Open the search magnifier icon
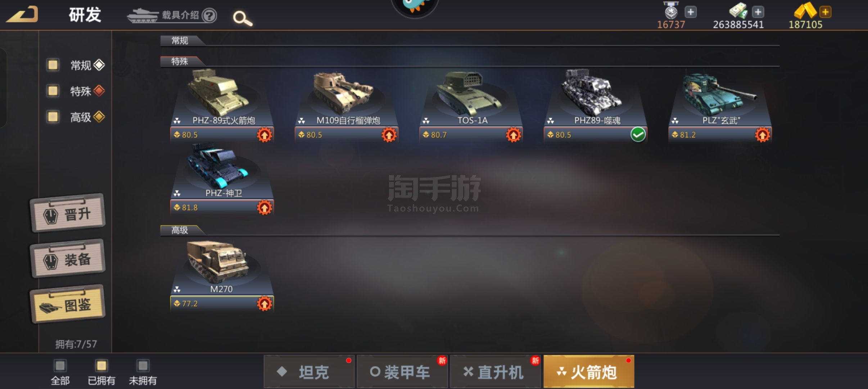 click(243, 18)
